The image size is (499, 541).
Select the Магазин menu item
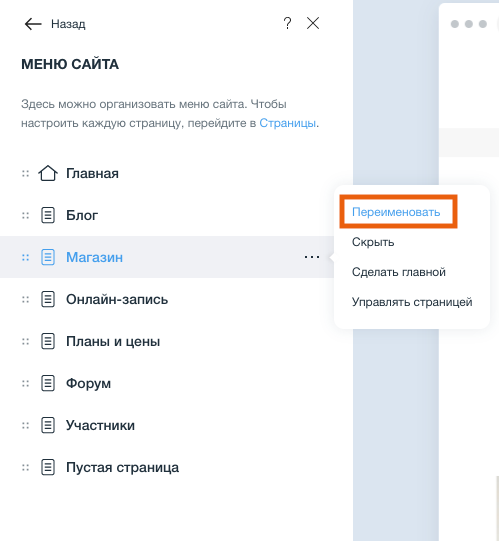[167, 257]
